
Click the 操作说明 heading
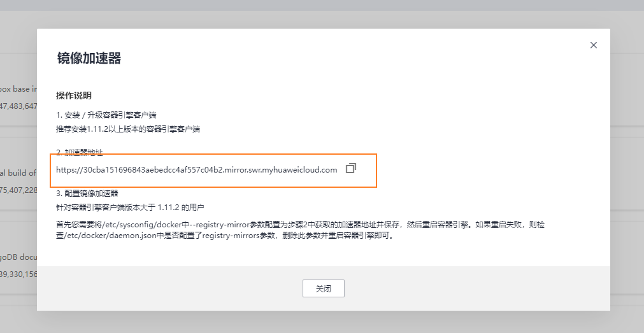(x=74, y=96)
